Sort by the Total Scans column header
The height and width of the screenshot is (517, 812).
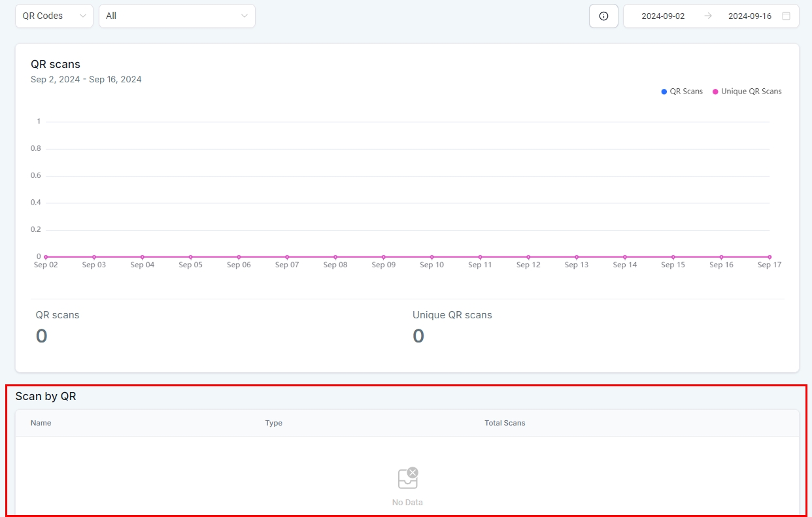[505, 423]
